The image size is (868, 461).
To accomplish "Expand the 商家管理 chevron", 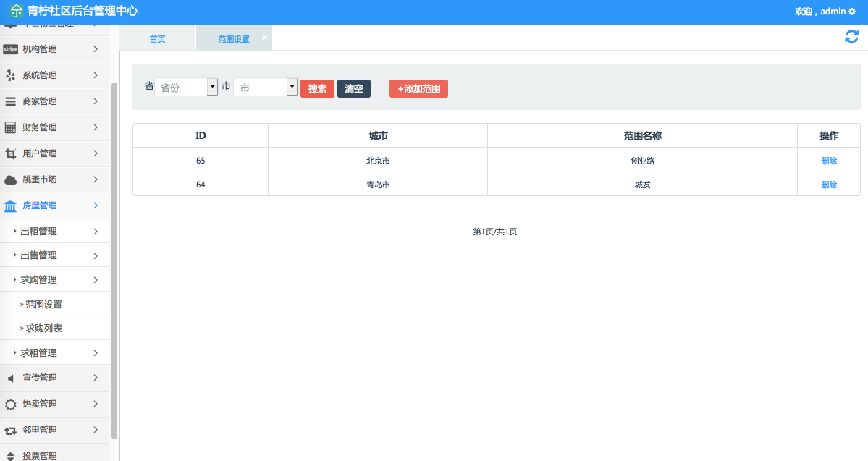I will point(96,101).
